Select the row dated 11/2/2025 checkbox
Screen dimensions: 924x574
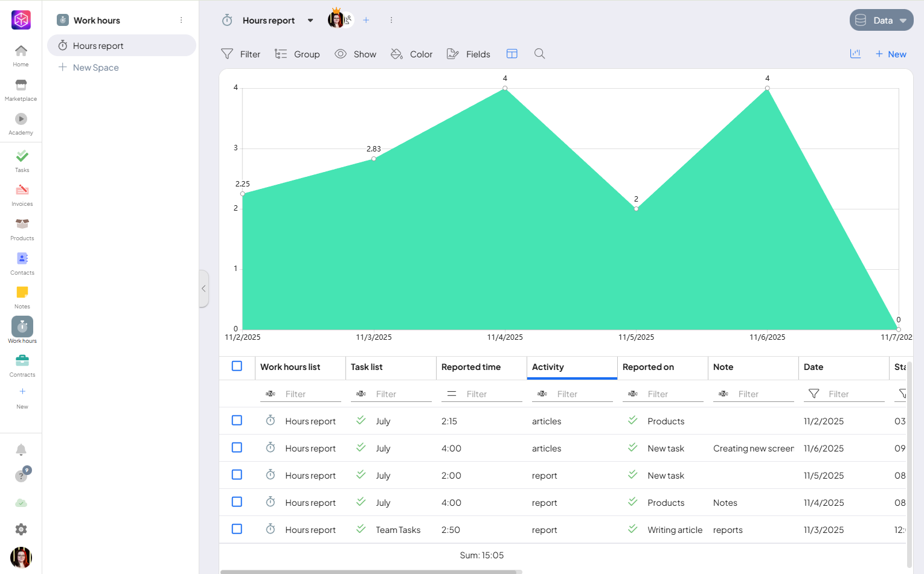point(237,421)
